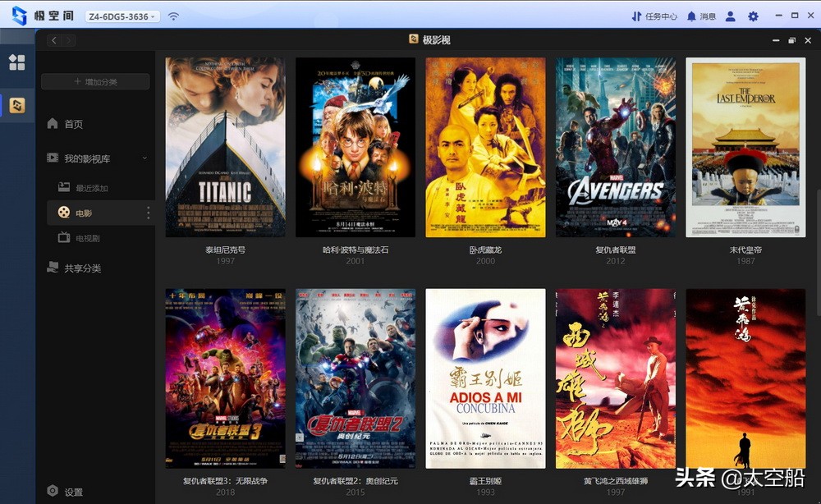Click the 极影视 window title icon
This screenshot has height=504, width=821.
[x=413, y=39]
